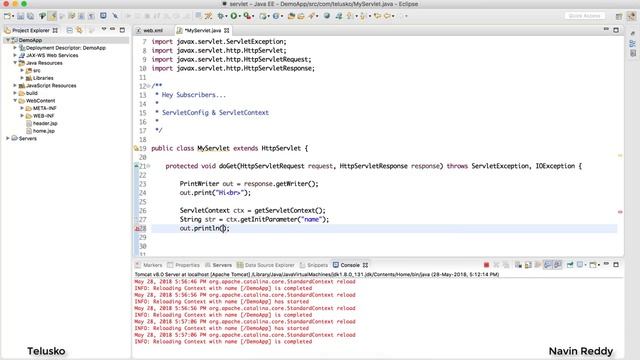Toggle Show Console on standard error change

click(558, 265)
